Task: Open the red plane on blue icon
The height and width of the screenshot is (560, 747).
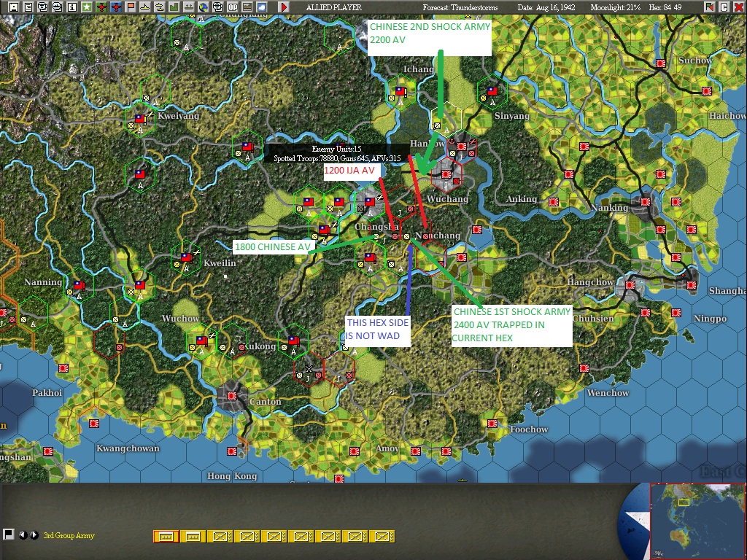Action: pyautogui.click(x=116, y=7)
